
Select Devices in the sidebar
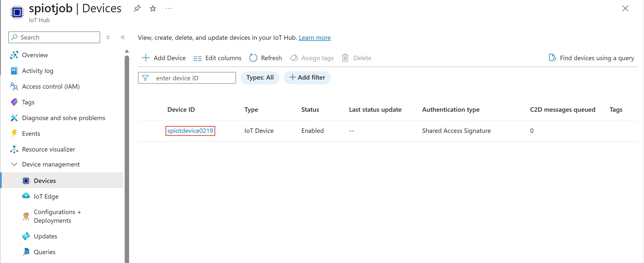[x=62, y=180]
